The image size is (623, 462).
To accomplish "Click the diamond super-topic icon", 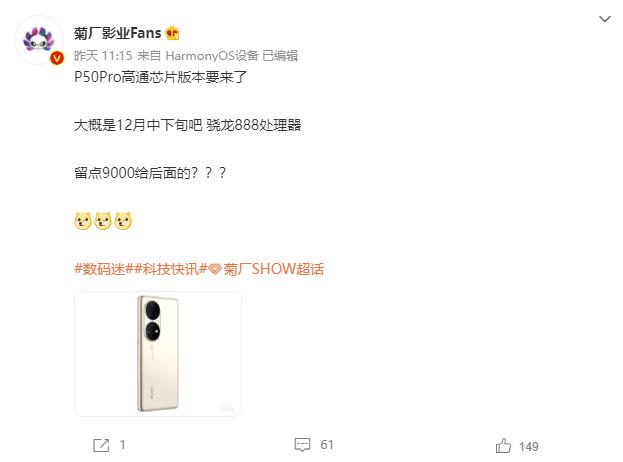I will coord(215,270).
